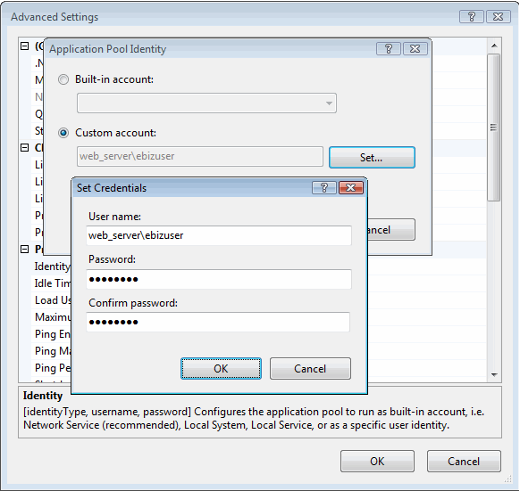Click Cancel in the Set Credentials dialog
The width and height of the screenshot is (519, 493).
(x=310, y=369)
